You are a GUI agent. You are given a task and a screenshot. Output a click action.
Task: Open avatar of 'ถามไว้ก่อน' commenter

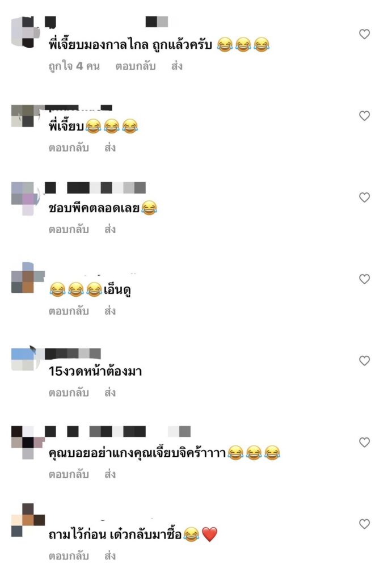(x=28, y=520)
